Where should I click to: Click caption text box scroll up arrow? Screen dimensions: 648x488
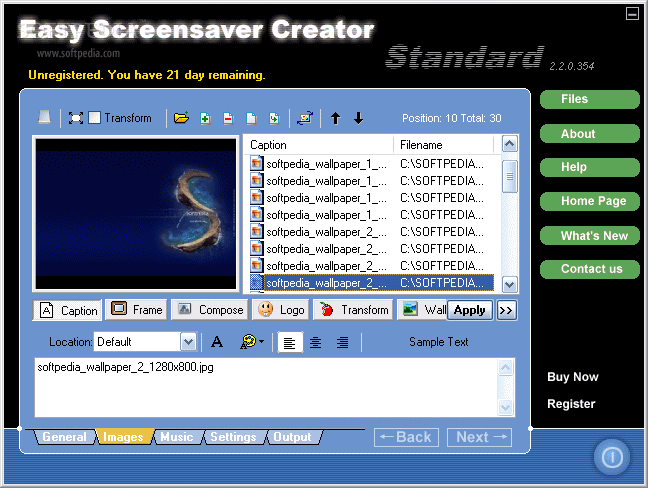pyautogui.click(x=505, y=367)
